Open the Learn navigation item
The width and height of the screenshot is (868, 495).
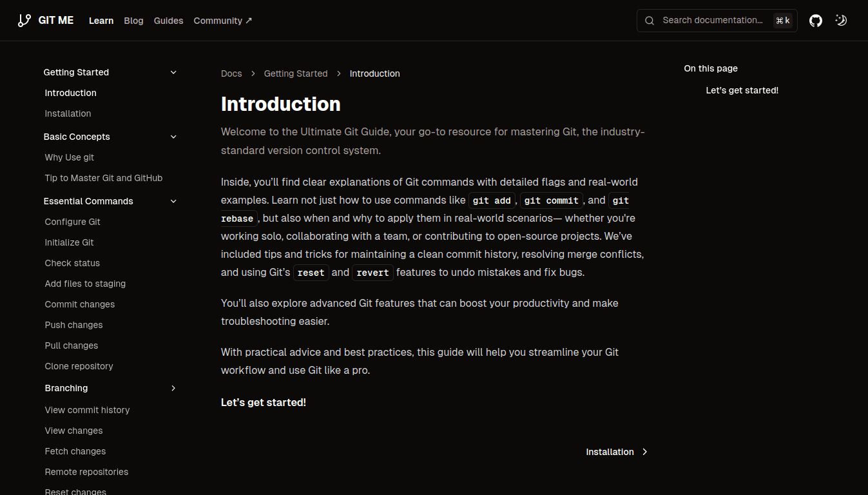101,21
